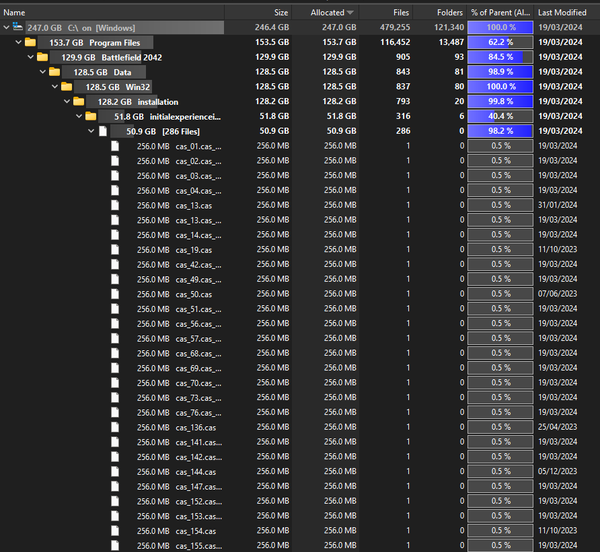Click the initialexperiencei... folder icon
The height and width of the screenshot is (552, 600).
click(91, 116)
